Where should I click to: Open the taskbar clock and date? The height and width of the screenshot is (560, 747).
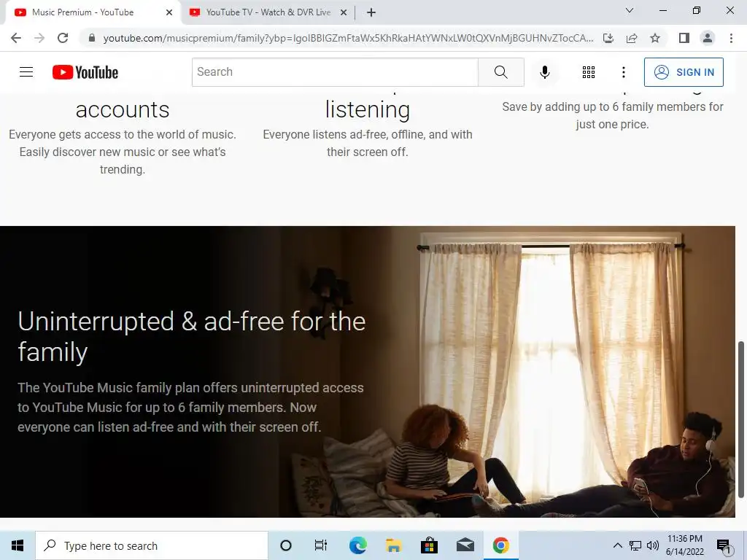pos(684,545)
